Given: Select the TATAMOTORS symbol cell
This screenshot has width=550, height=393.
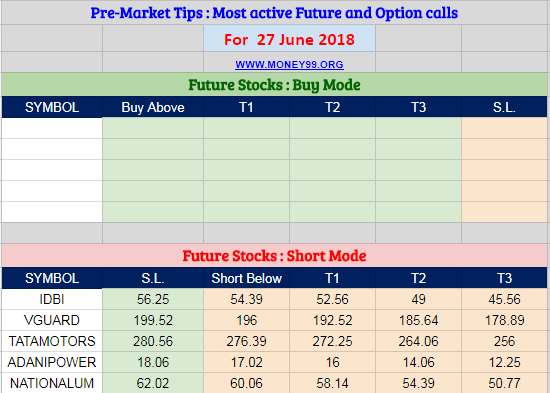Looking at the screenshot, I should tap(52, 341).
